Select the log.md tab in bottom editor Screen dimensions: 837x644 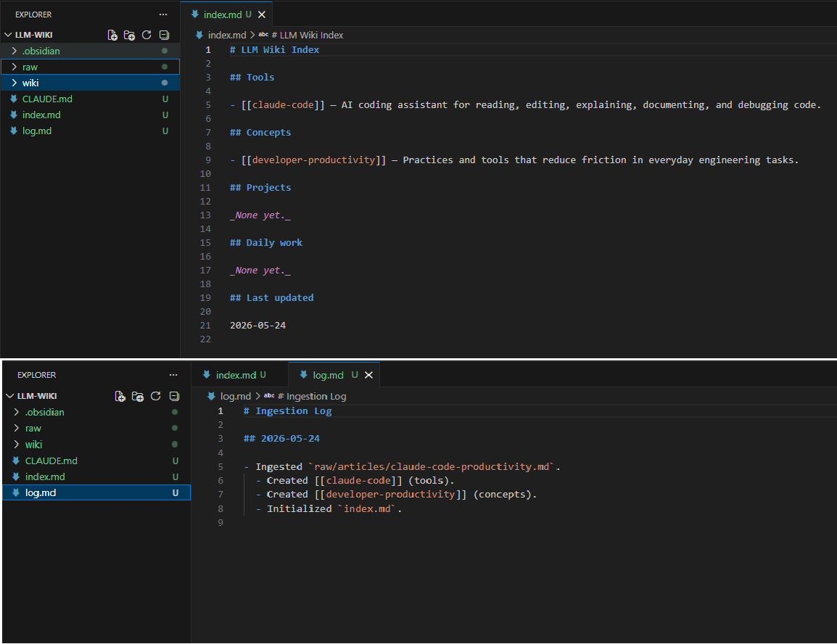coord(328,375)
